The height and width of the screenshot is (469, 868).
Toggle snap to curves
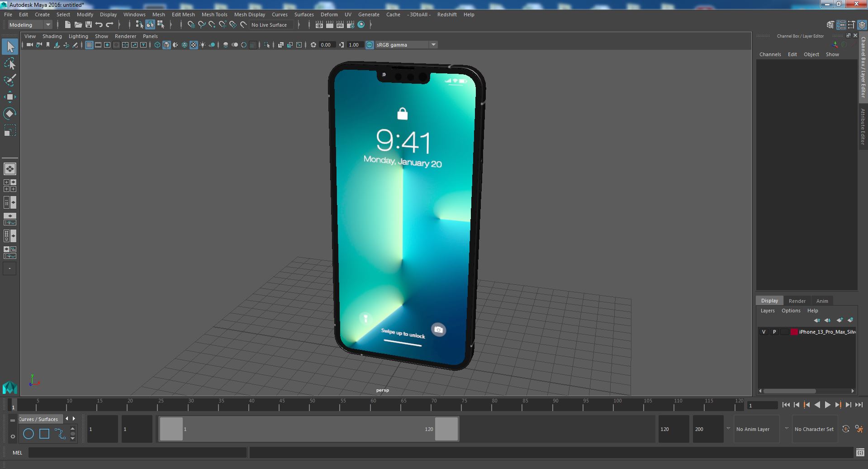pos(202,25)
